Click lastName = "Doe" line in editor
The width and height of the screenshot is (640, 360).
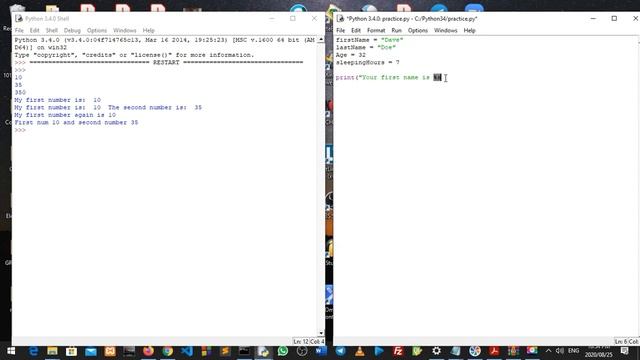pyautogui.click(x=366, y=47)
